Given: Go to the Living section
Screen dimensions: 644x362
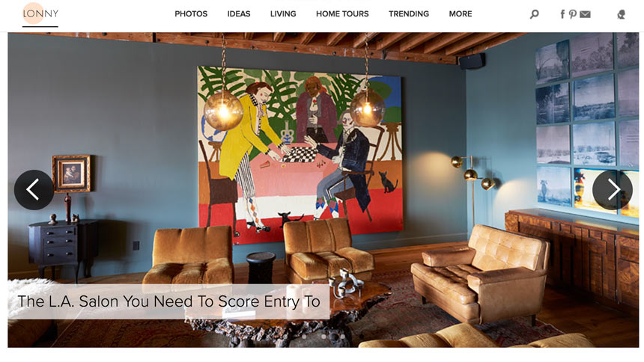Looking at the screenshot, I should tap(283, 14).
